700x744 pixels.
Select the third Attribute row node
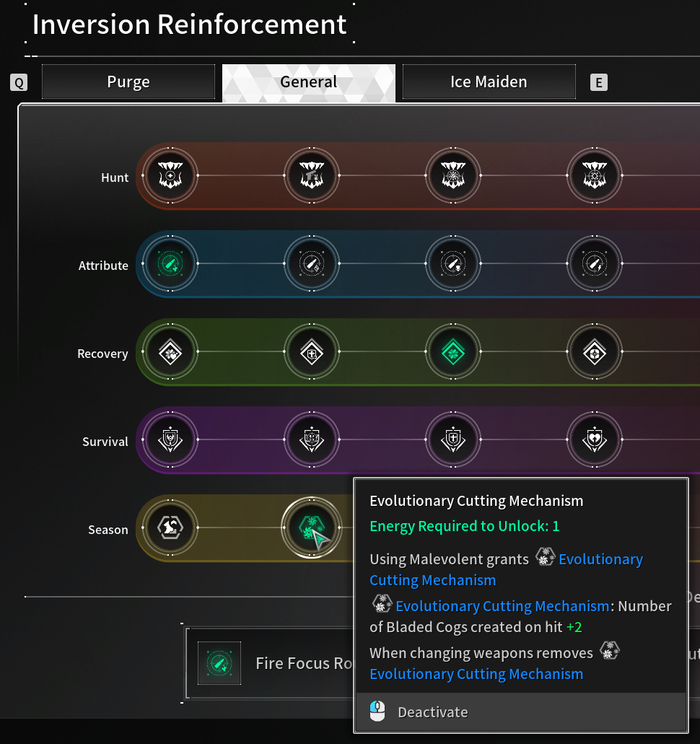[x=453, y=263]
